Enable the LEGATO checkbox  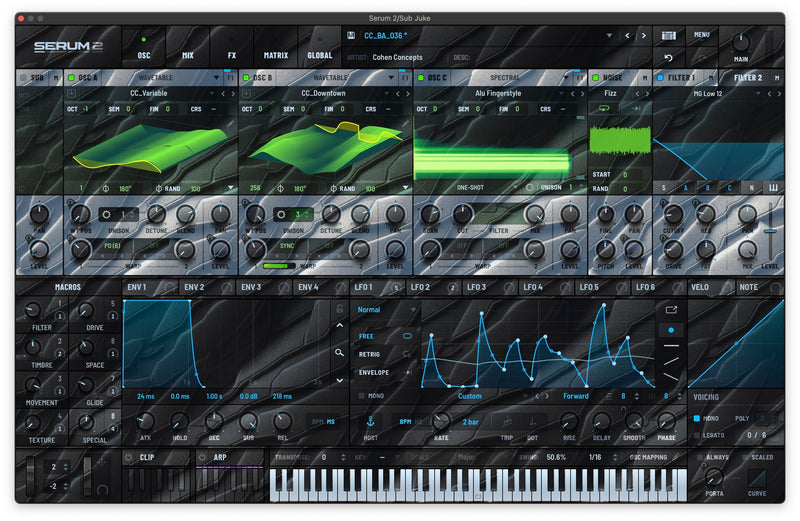696,435
